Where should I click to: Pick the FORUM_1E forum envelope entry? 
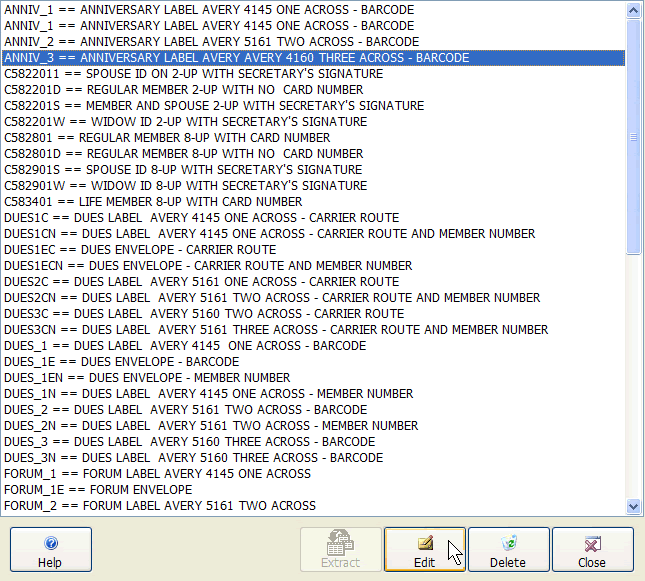coord(98,490)
